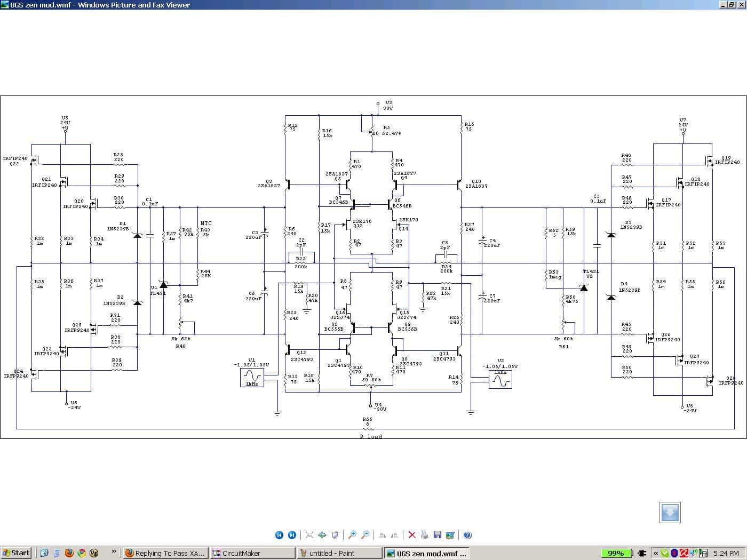Click the window title bar icon

(x=5, y=5)
